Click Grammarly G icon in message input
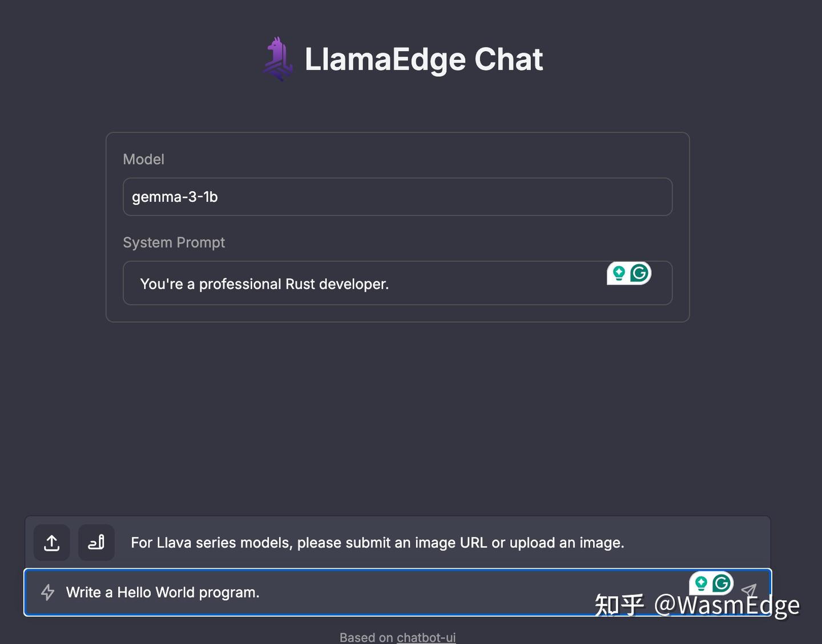Viewport: 822px width, 644px height. click(x=722, y=583)
